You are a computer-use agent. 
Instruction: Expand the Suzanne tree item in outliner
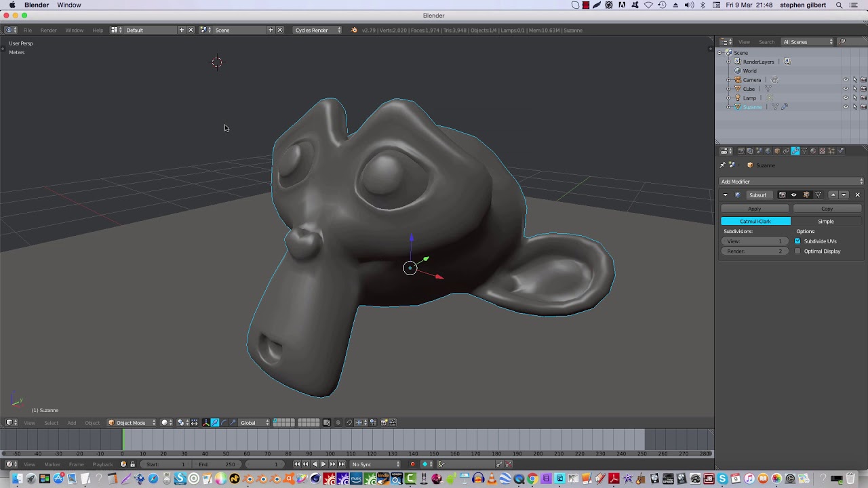click(x=728, y=106)
